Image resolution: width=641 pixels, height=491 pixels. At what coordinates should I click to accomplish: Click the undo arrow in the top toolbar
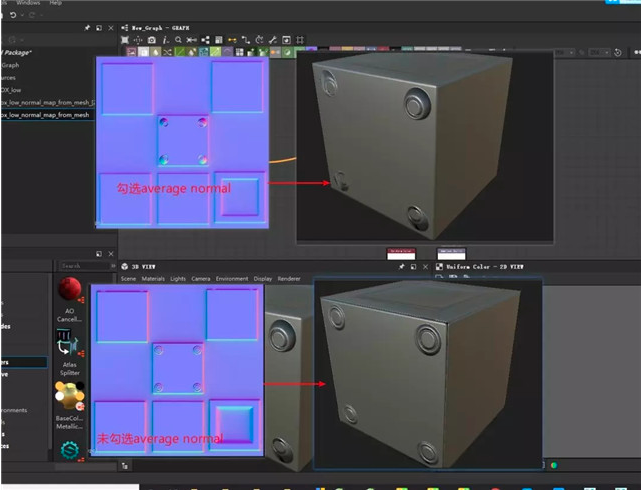(13, 15)
